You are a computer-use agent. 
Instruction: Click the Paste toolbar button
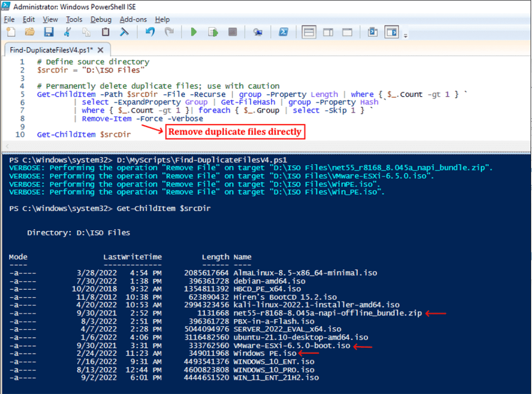pyautogui.click(x=105, y=32)
